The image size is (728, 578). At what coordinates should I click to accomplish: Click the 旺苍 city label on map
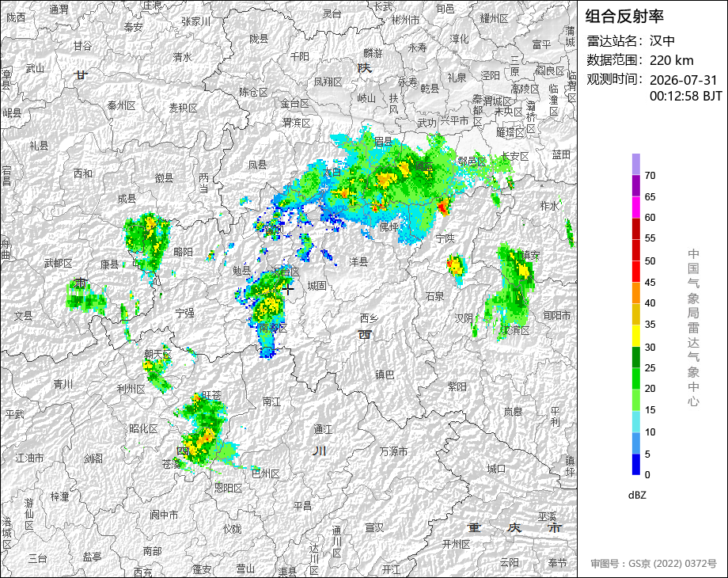click(x=212, y=395)
